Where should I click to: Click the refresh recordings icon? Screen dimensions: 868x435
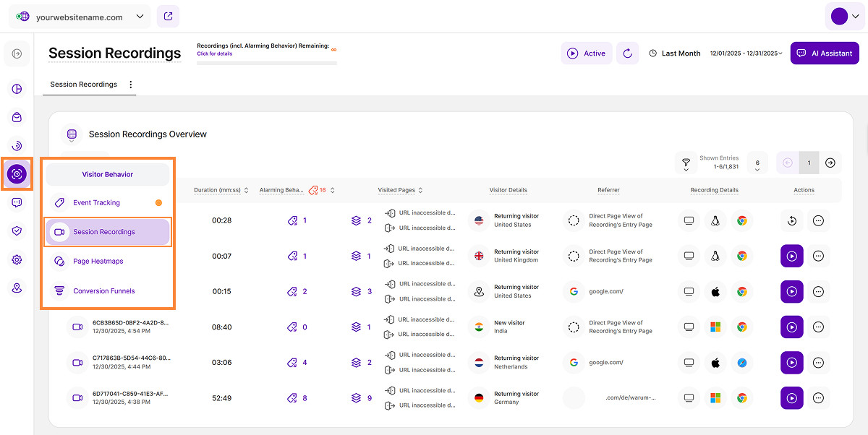click(x=627, y=53)
